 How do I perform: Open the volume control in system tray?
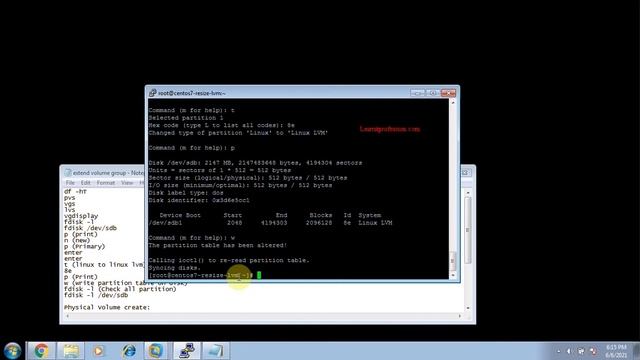(x=569, y=351)
